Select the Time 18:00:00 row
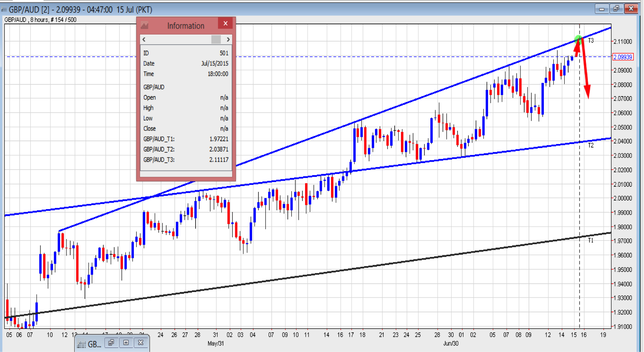Image resolution: width=644 pixels, height=352 pixels. [x=186, y=74]
